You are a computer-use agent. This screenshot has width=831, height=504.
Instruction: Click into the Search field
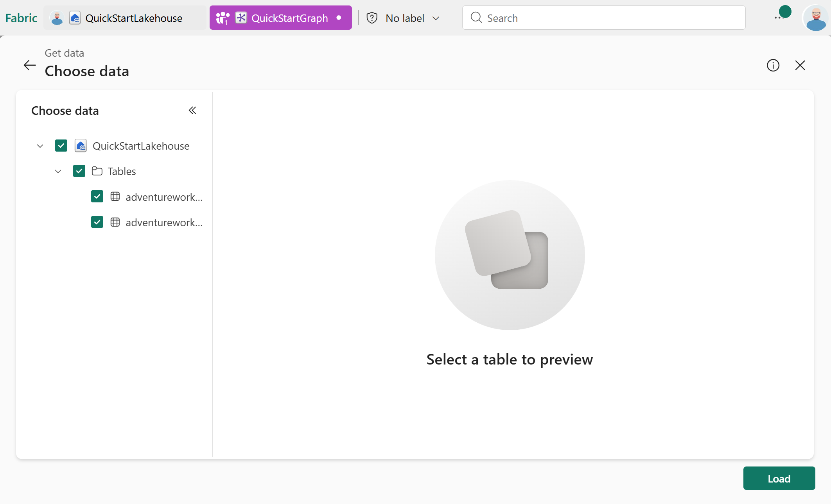coord(604,18)
